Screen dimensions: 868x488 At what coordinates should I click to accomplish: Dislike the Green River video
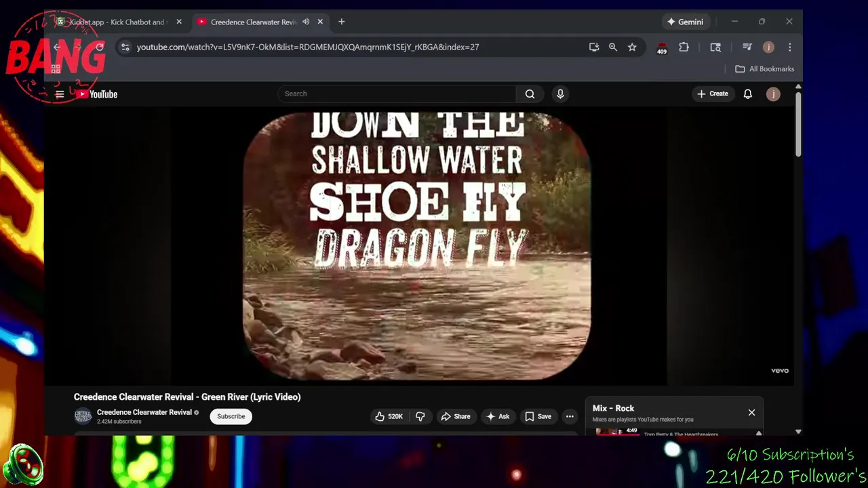pos(420,416)
